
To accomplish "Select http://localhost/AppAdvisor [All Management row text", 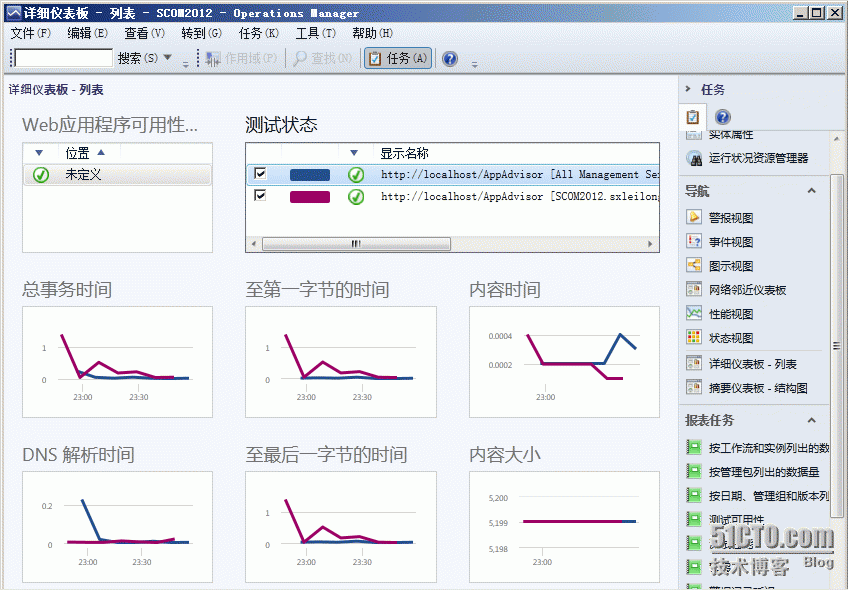I will tap(520, 175).
